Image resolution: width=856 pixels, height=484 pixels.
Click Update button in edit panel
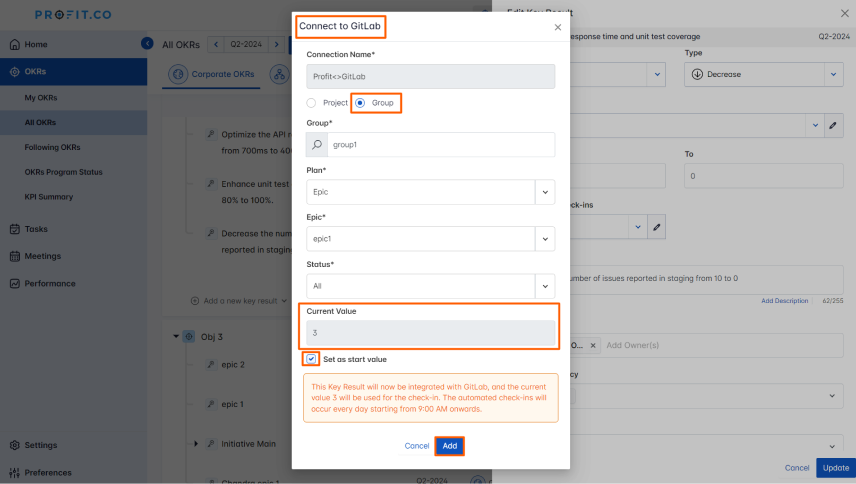(x=836, y=468)
